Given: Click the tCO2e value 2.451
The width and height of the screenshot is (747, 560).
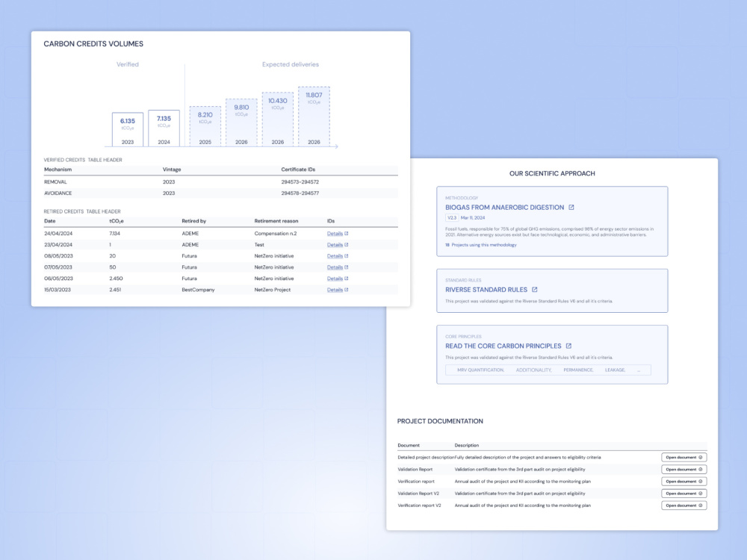Looking at the screenshot, I should tap(115, 290).
